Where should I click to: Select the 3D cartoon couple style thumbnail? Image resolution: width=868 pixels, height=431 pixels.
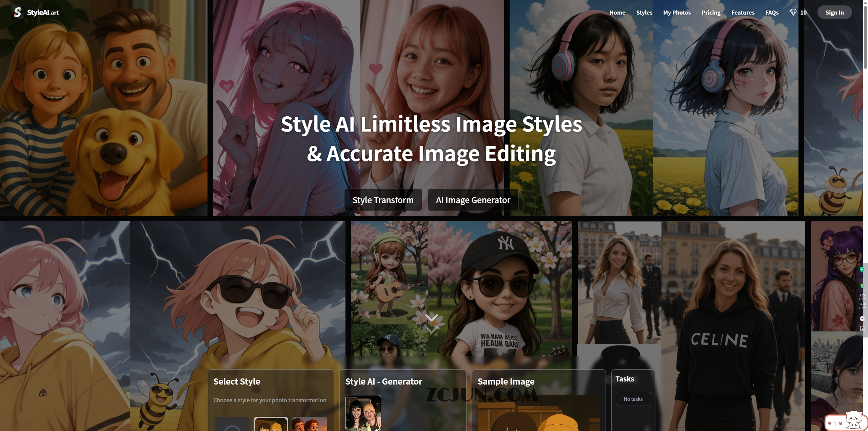309,424
